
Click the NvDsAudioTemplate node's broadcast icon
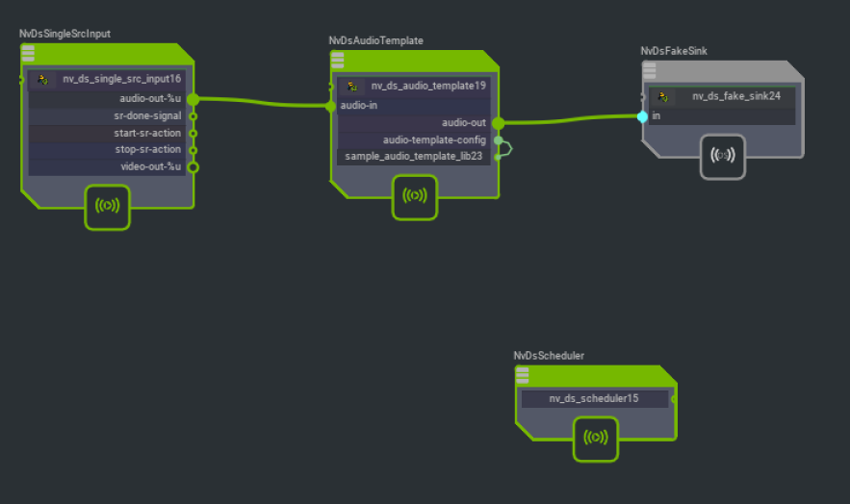pyautogui.click(x=415, y=196)
